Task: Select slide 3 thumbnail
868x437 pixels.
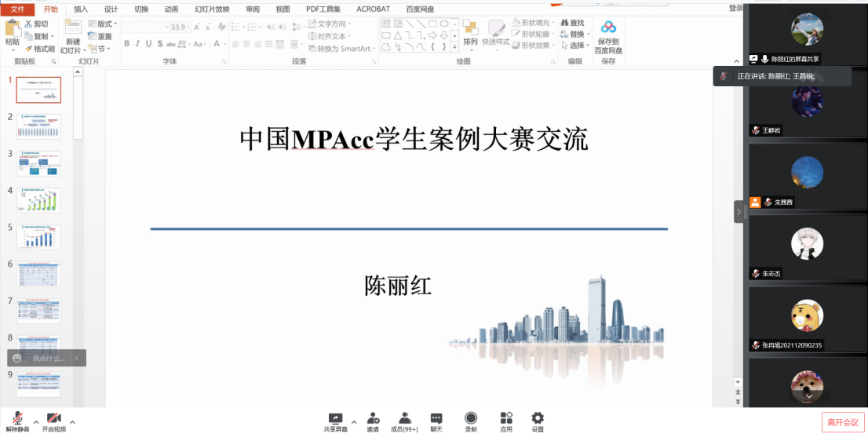Action: click(38, 163)
